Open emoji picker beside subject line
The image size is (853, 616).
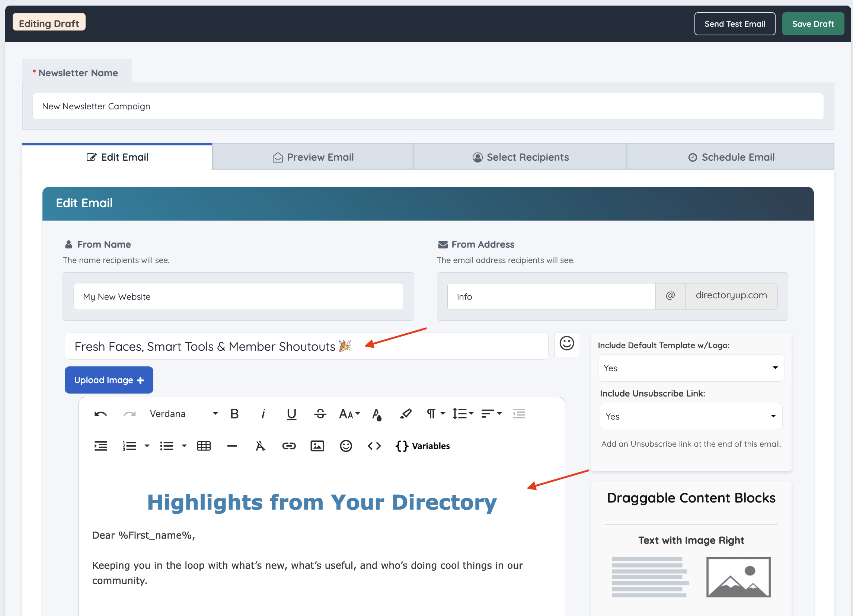(x=566, y=344)
